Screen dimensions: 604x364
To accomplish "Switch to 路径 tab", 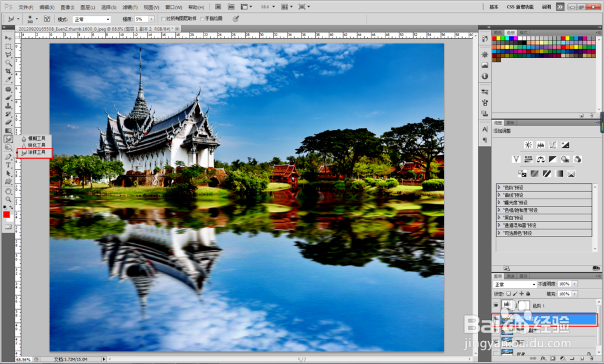I will click(x=524, y=276).
